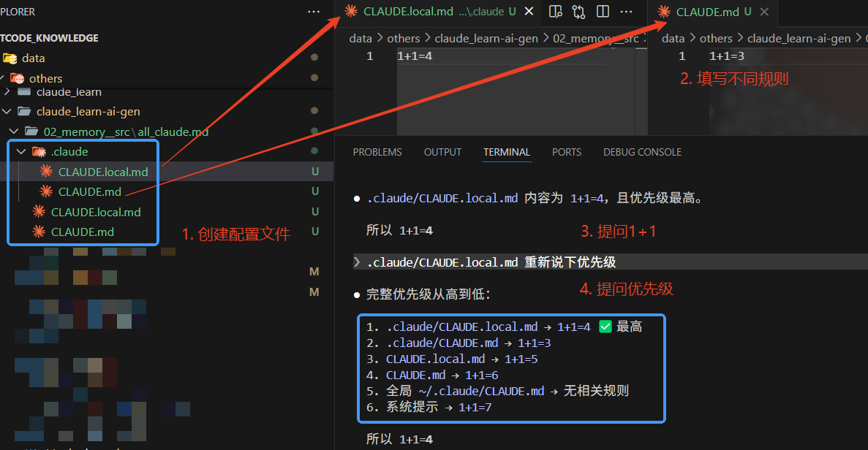Select the CLAUDE.md editor tab
Screen dimensions: 868x450
coord(712,12)
